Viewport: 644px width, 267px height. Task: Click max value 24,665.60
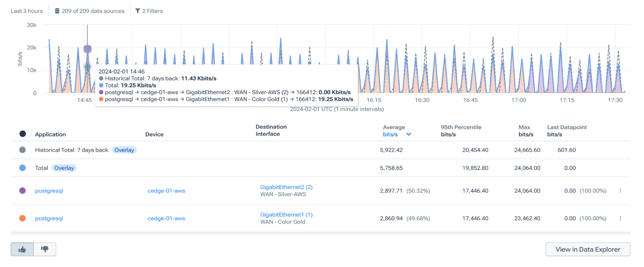[x=527, y=150]
